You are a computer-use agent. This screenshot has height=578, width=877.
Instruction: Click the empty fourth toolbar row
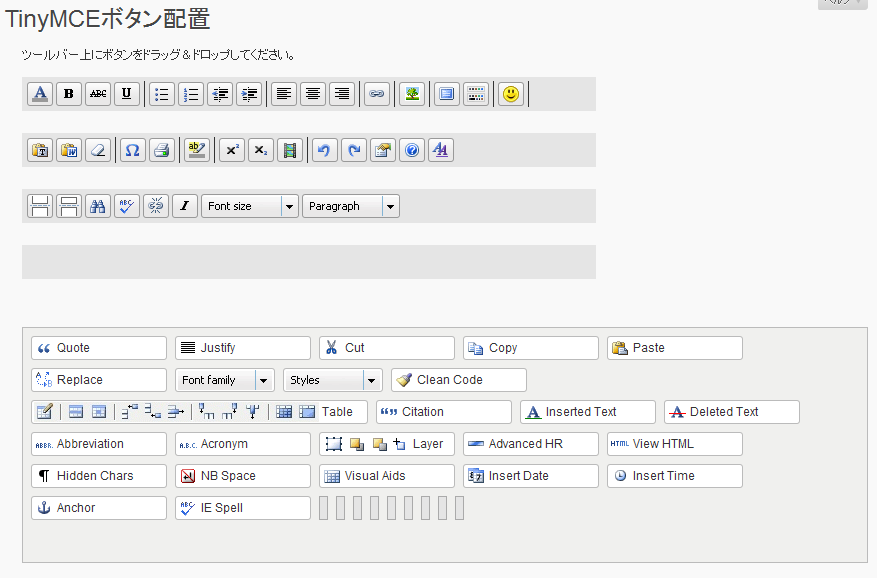click(309, 262)
